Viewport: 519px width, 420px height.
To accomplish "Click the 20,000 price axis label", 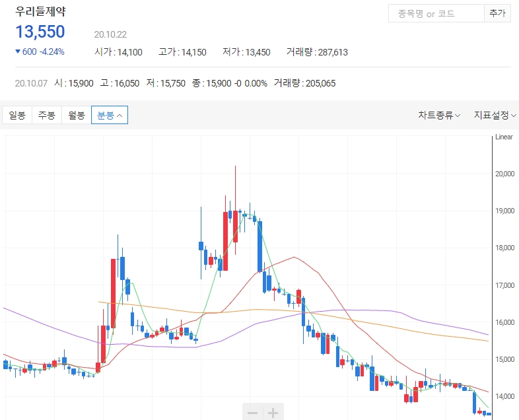I will pyautogui.click(x=504, y=174).
